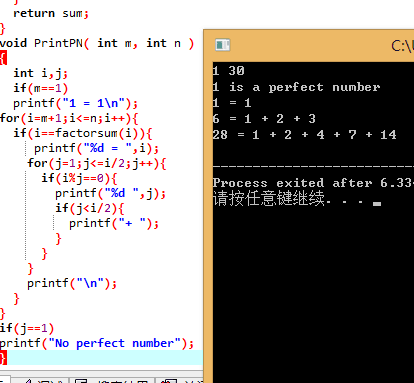Click the 'if(j<i/2){' line
The image size is (414, 383).
(x=90, y=208)
